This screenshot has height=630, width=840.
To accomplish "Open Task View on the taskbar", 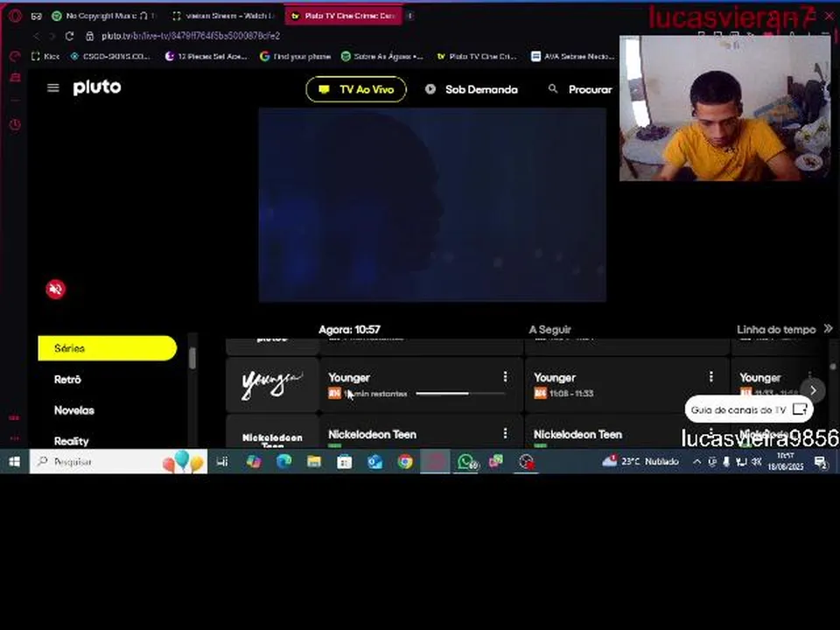I will click(222, 461).
